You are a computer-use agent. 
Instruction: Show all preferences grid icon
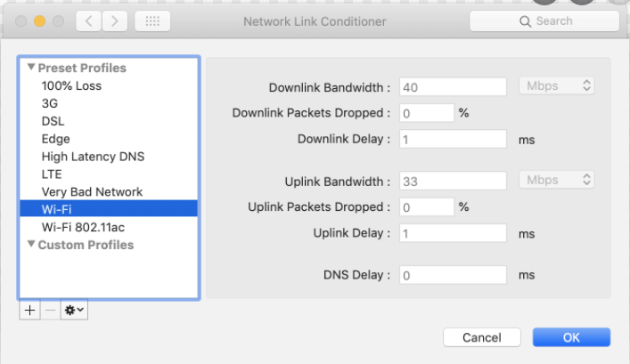(152, 20)
